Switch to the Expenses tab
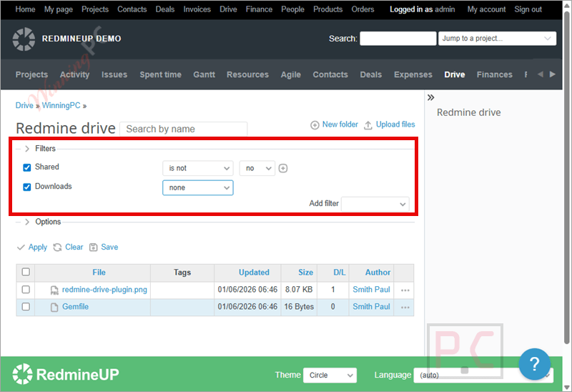This screenshot has width=572, height=392. tap(413, 74)
